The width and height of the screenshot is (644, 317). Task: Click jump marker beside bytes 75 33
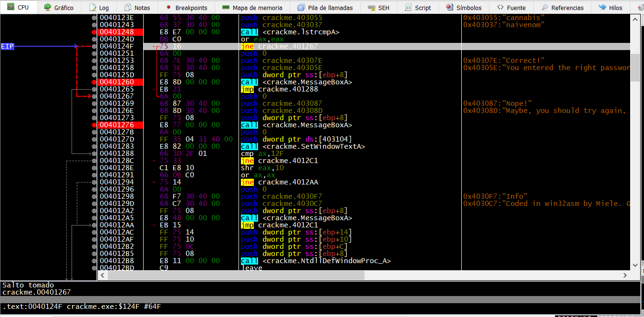[x=154, y=161]
